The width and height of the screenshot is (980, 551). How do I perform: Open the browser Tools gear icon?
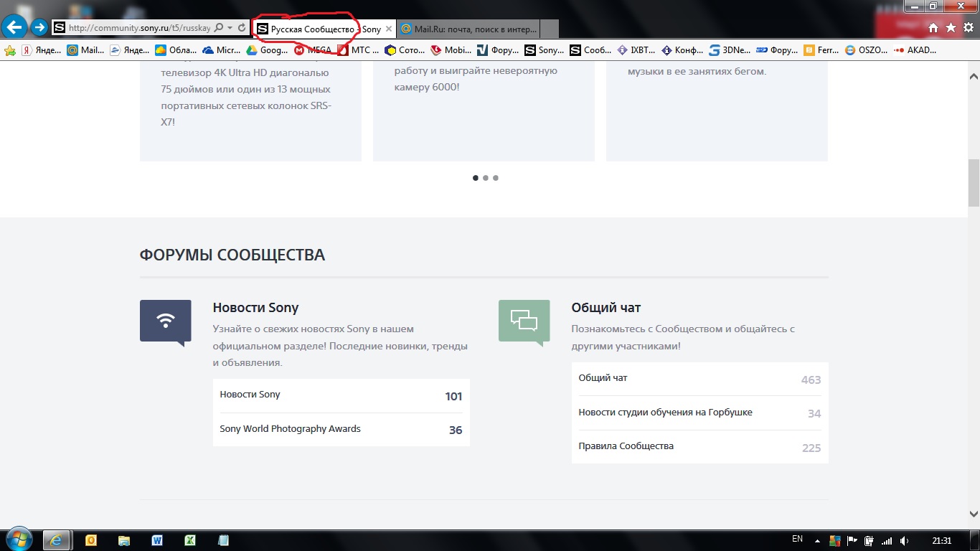[x=968, y=28]
